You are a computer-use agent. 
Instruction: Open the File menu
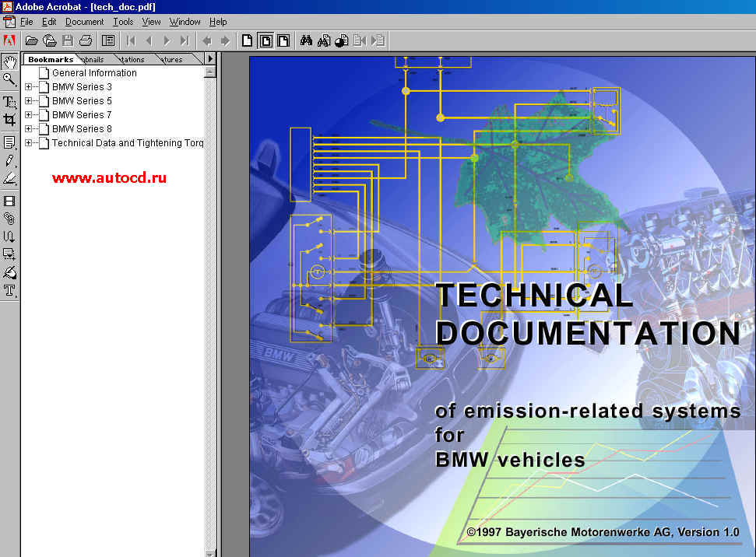[x=26, y=22]
